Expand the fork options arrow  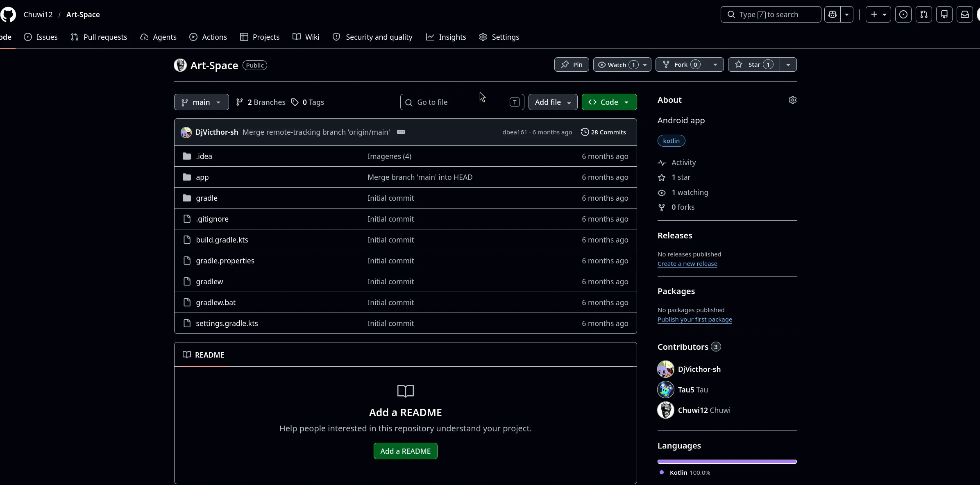[x=715, y=65]
